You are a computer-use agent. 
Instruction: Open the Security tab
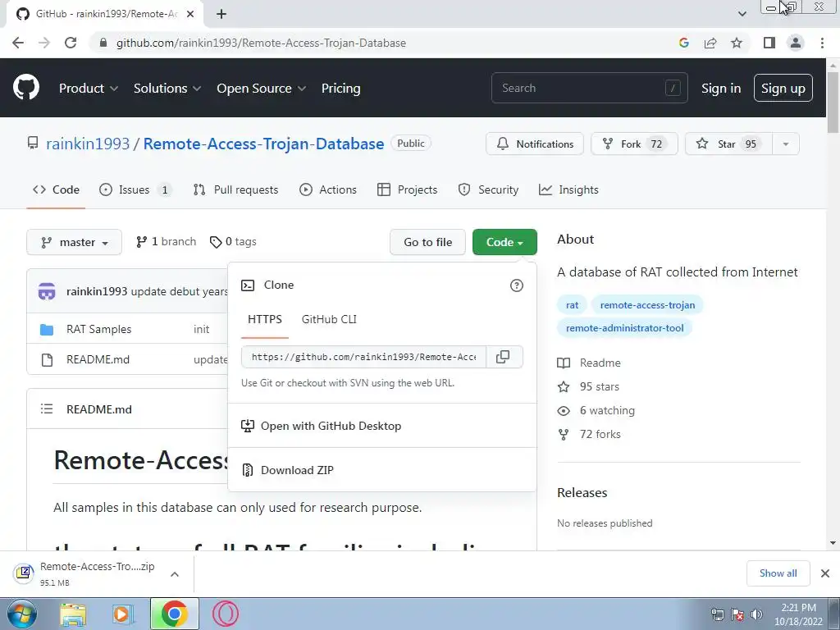(488, 189)
